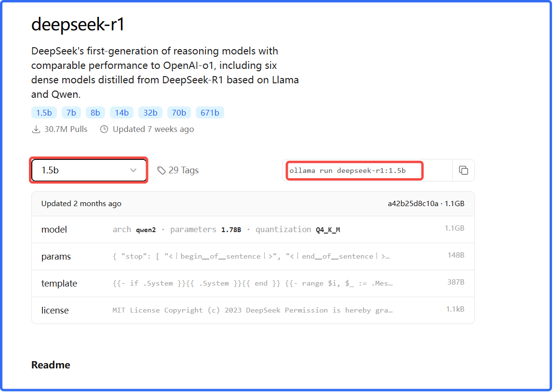This screenshot has width=553, height=392.
Task: Click the Readme heading
Action: pyautogui.click(x=51, y=365)
